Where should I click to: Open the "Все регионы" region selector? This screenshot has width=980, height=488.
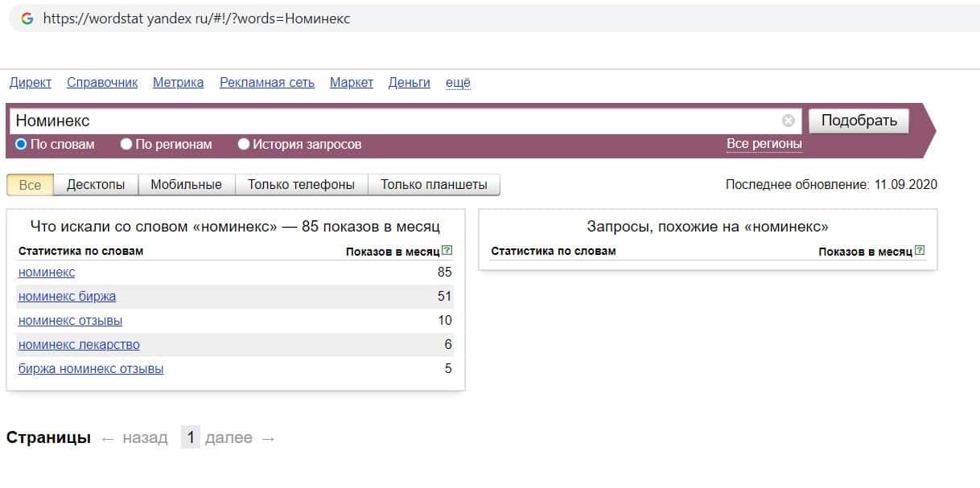764,144
